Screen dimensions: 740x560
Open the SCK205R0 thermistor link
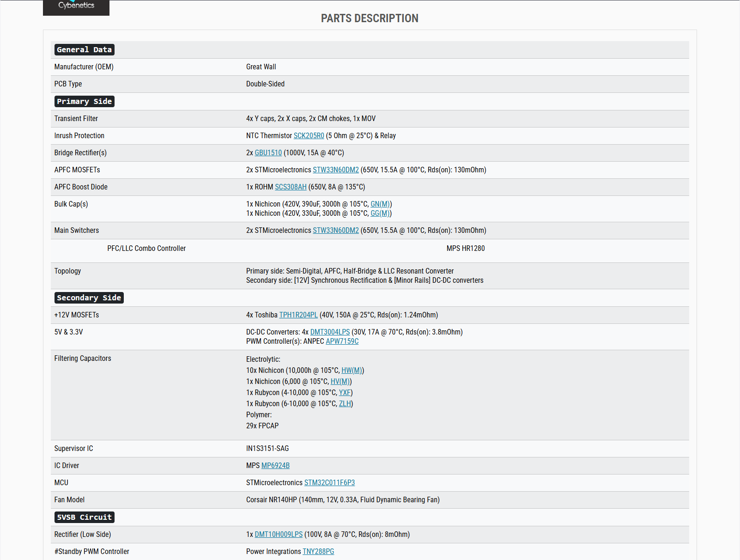tap(309, 136)
